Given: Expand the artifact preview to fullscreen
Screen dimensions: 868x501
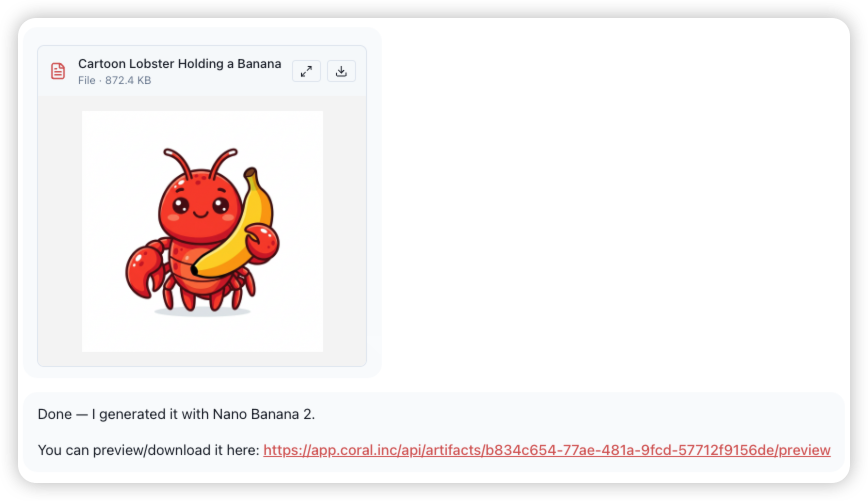Looking at the screenshot, I should point(306,71).
